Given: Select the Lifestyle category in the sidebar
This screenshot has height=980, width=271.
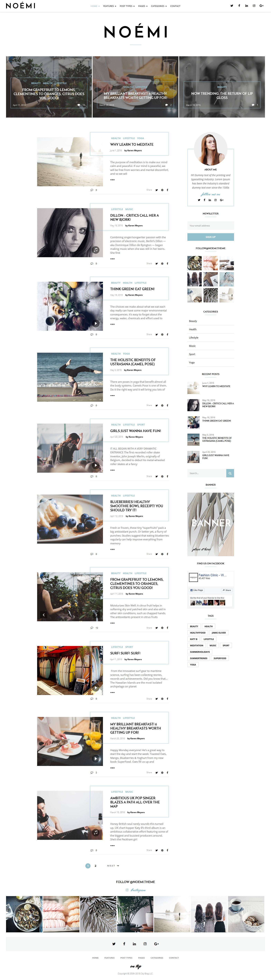Looking at the screenshot, I should click(194, 337).
